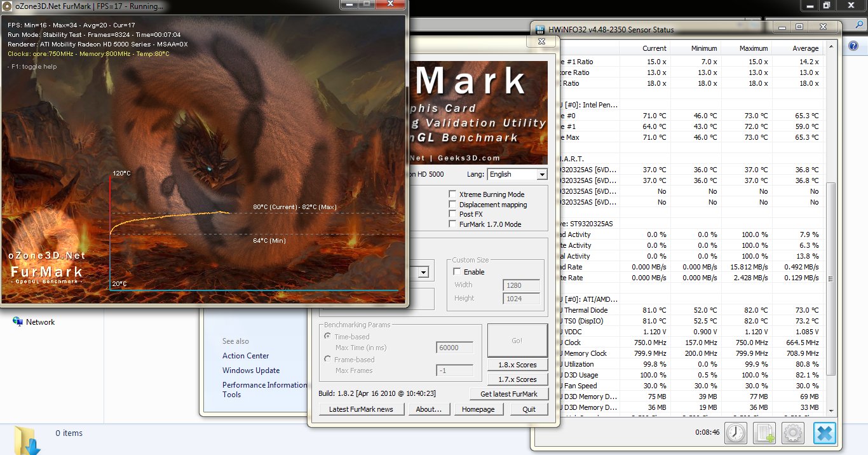Click the Maximum column header in HWiNFO
The width and height of the screenshot is (868, 455).
[x=753, y=48]
